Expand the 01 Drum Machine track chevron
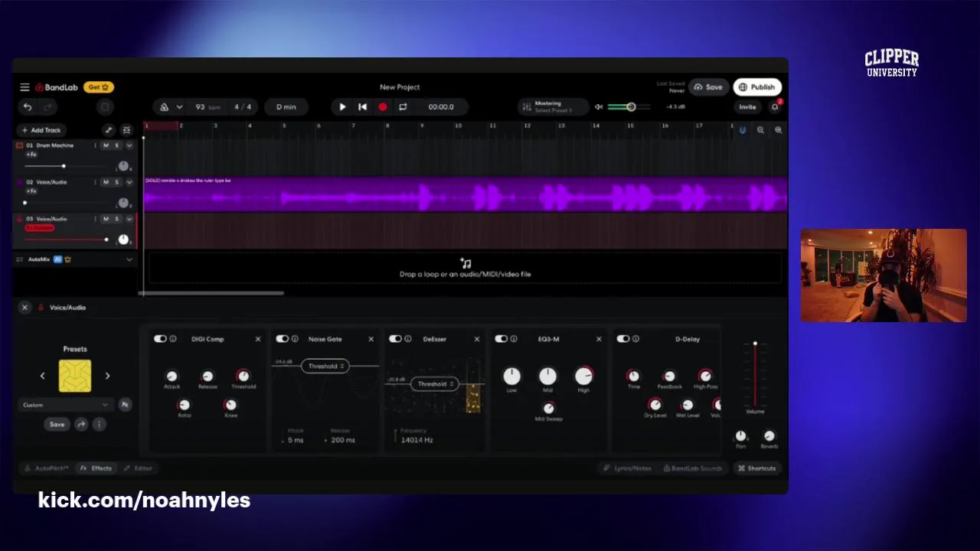Viewport: 980px width, 551px height. 129,145
